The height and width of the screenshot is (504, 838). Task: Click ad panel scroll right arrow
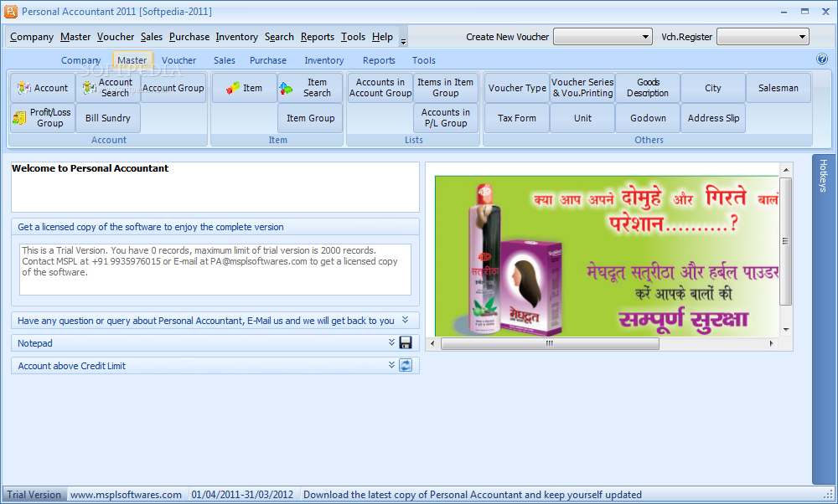(771, 343)
